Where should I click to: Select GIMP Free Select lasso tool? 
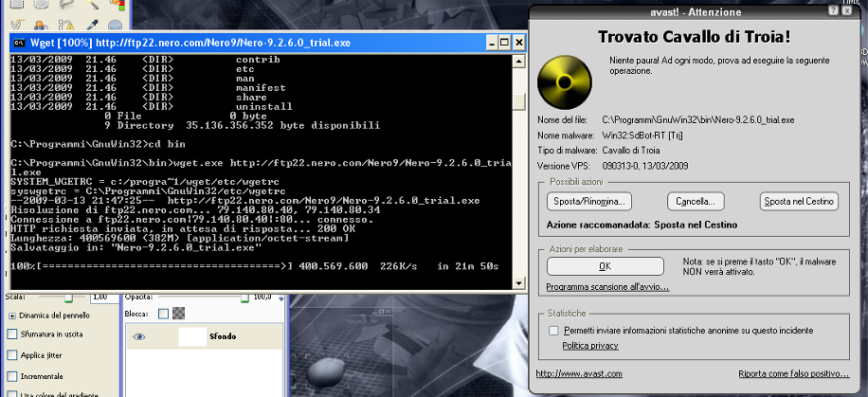(66, 5)
